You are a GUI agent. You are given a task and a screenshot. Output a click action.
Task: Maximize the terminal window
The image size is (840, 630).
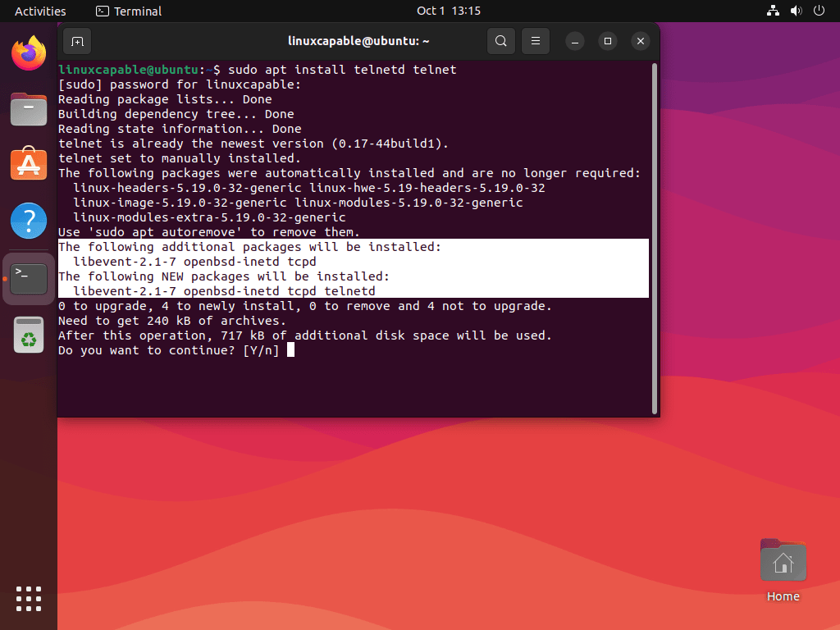(x=607, y=40)
